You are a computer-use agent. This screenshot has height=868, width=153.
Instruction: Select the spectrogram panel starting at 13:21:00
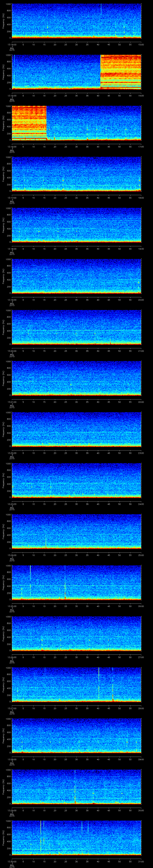(77, 378)
